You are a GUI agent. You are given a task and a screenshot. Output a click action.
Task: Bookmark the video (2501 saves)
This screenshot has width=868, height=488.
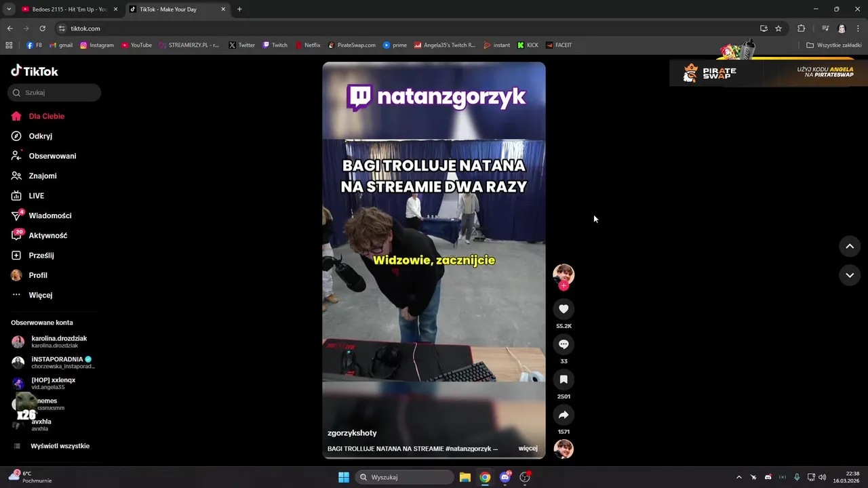(x=564, y=380)
